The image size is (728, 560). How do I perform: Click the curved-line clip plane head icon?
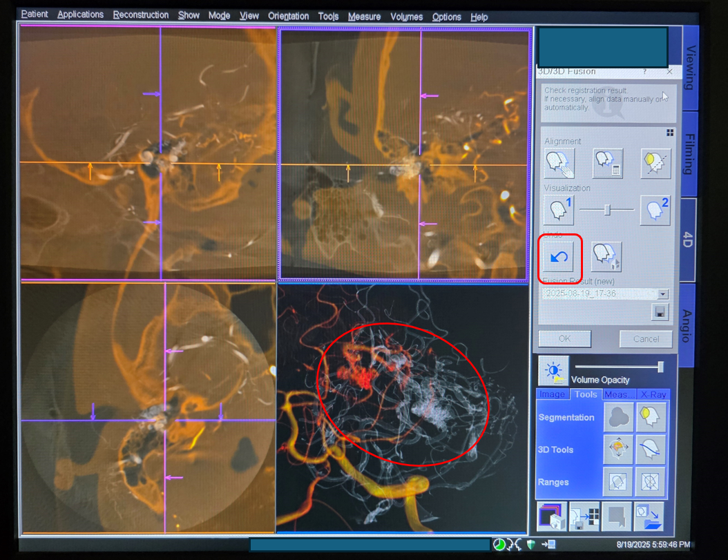(651, 450)
